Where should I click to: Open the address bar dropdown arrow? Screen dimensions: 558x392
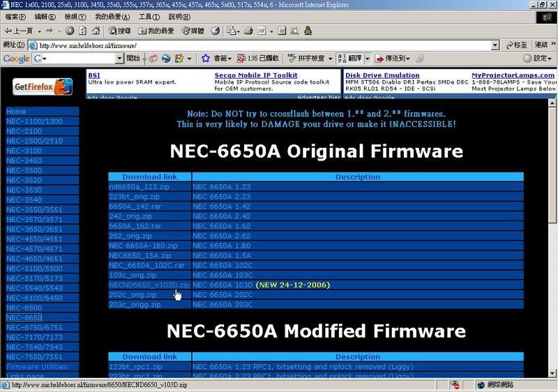pyautogui.click(x=495, y=45)
